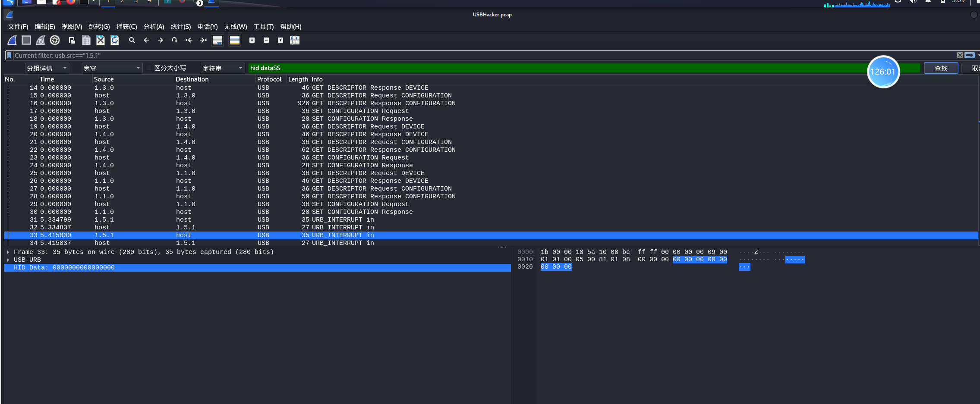Go back in packet history

point(146,40)
